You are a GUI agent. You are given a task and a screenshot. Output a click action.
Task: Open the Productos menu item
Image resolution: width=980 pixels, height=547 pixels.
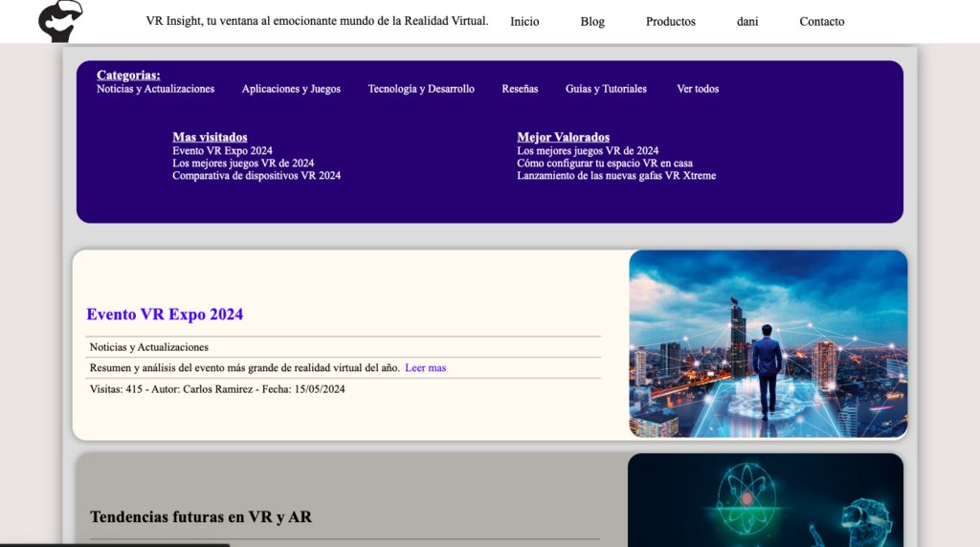click(x=671, y=21)
